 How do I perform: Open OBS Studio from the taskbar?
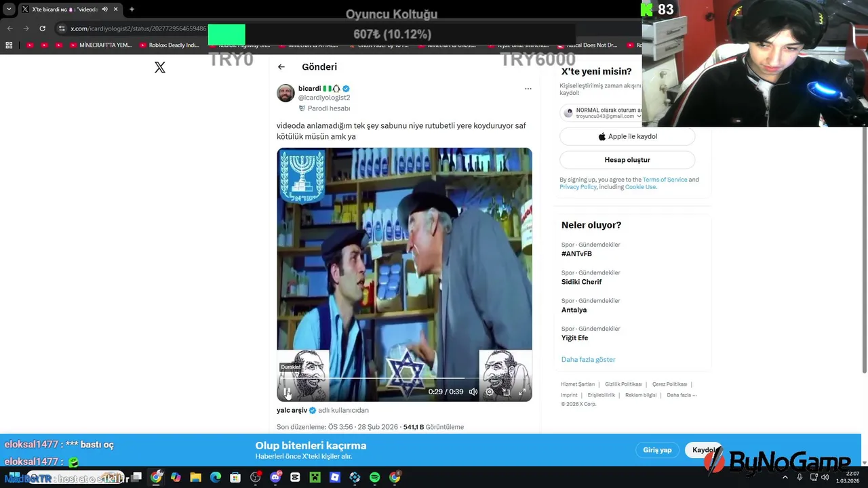click(x=256, y=477)
